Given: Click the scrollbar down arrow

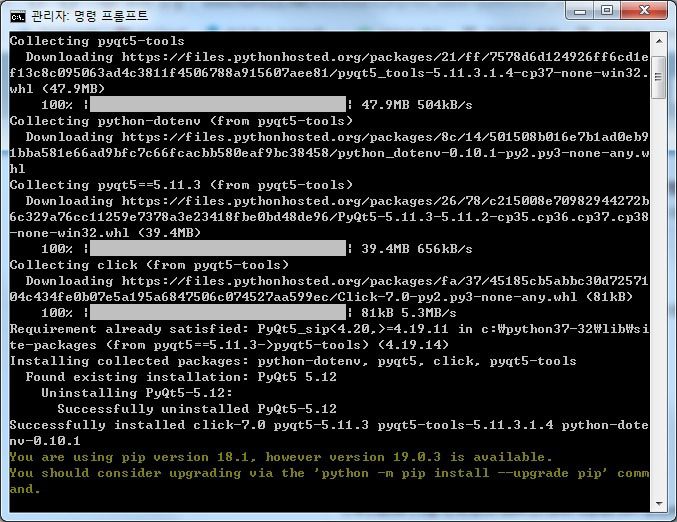Looking at the screenshot, I should [659, 503].
